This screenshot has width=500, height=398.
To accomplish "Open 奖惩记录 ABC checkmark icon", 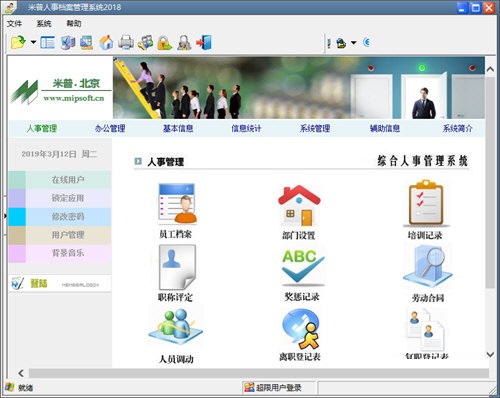I will [x=303, y=268].
